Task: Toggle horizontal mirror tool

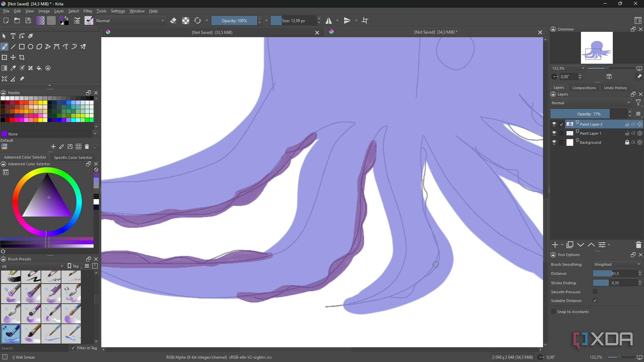Action: click(329, 20)
